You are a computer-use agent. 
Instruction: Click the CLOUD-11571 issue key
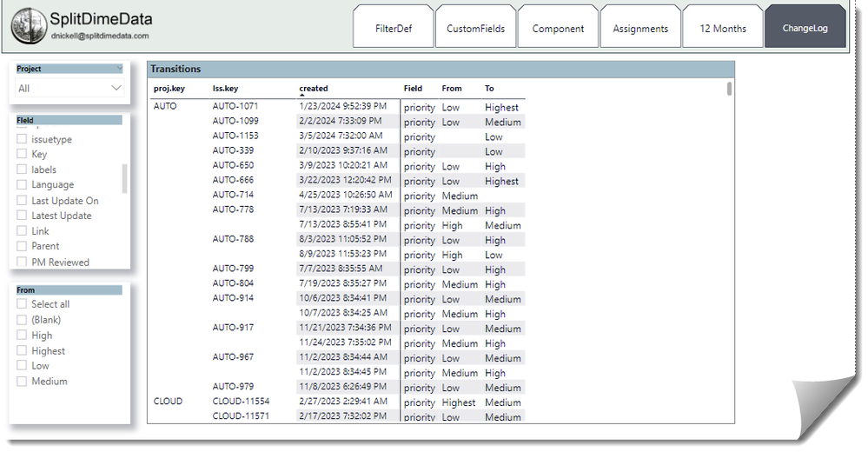241,415
